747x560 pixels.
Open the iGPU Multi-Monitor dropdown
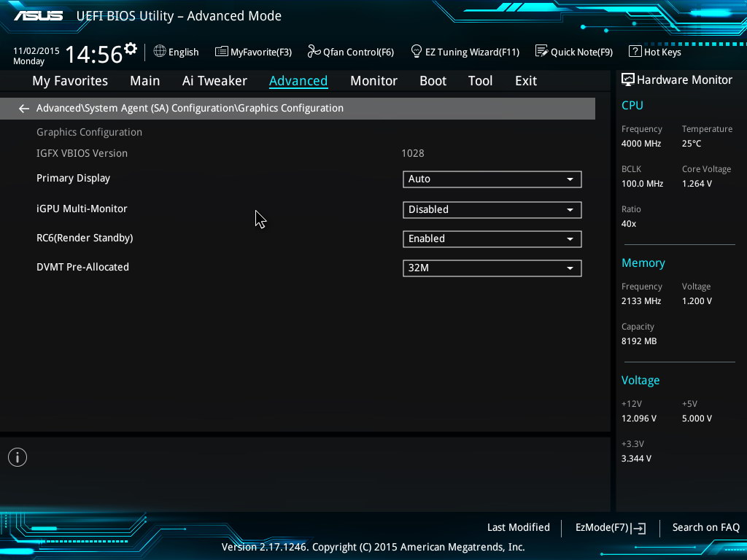tap(492, 209)
